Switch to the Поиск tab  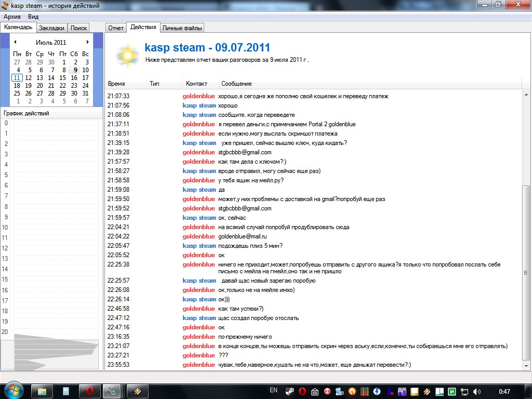point(79,28)
